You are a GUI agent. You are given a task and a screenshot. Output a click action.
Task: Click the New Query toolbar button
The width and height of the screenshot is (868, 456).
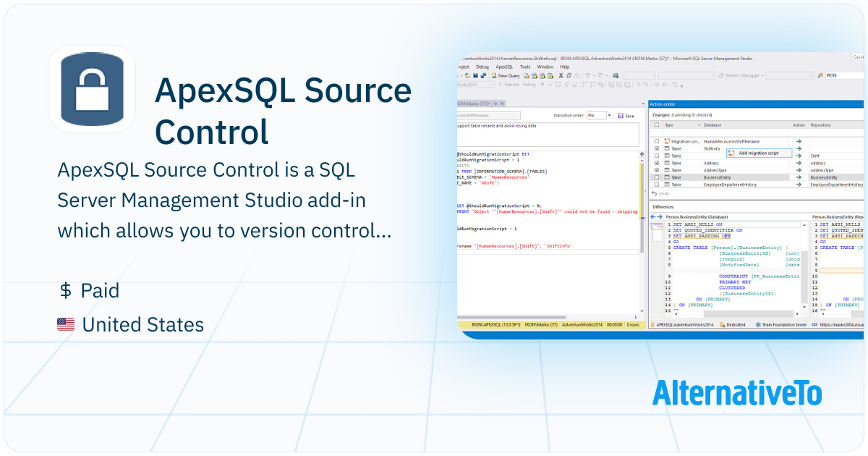(506, 76)
